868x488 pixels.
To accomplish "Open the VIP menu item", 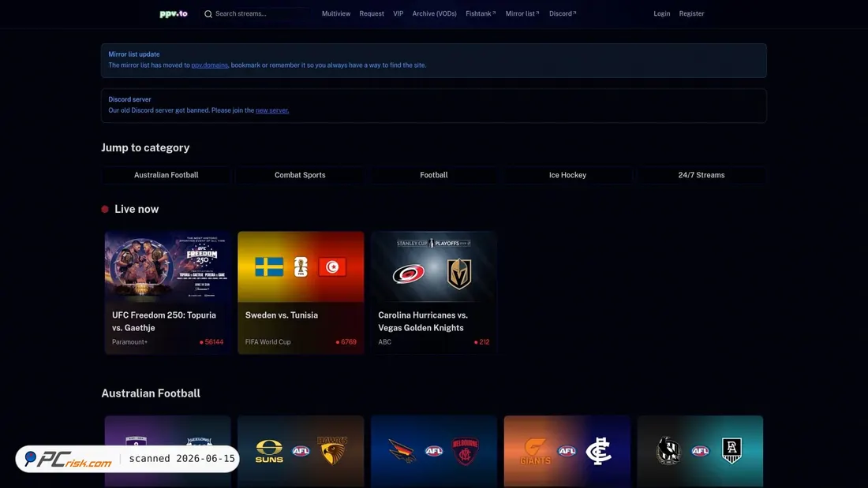I will coord(398,14).
